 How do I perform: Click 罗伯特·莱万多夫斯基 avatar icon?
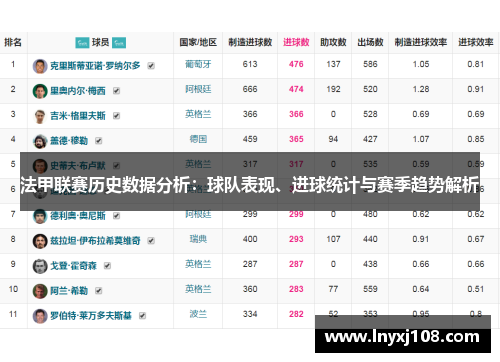pyautogui.click(x=40, y=316)
